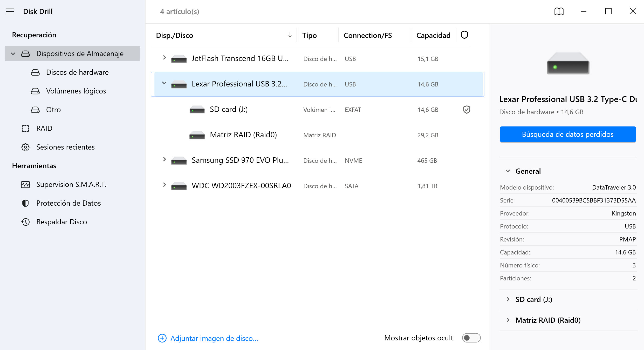Click the large drive image in details panel
This screenshot has height=350, width=644.
[x=568, y=63]
